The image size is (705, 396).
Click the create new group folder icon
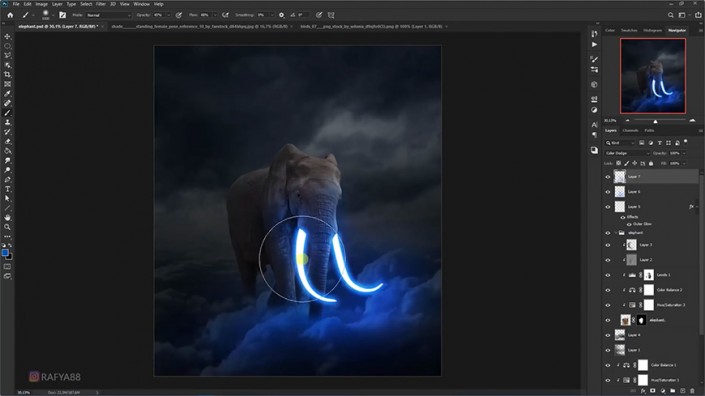click(673, 391)
